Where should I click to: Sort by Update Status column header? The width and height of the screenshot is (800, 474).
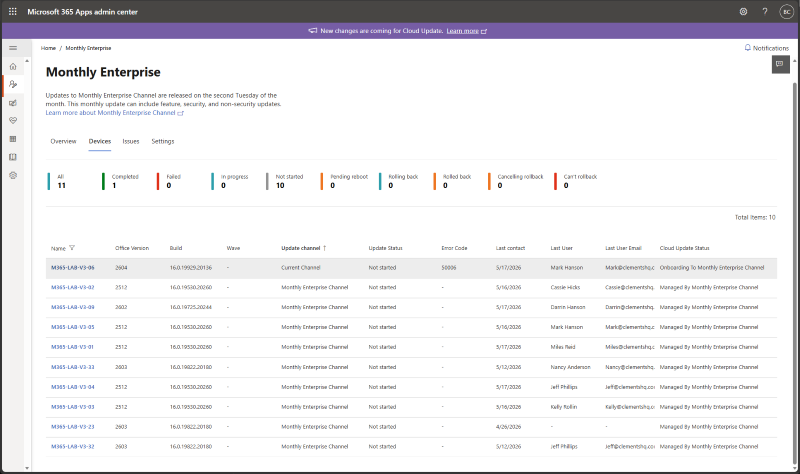pos(385,248)
